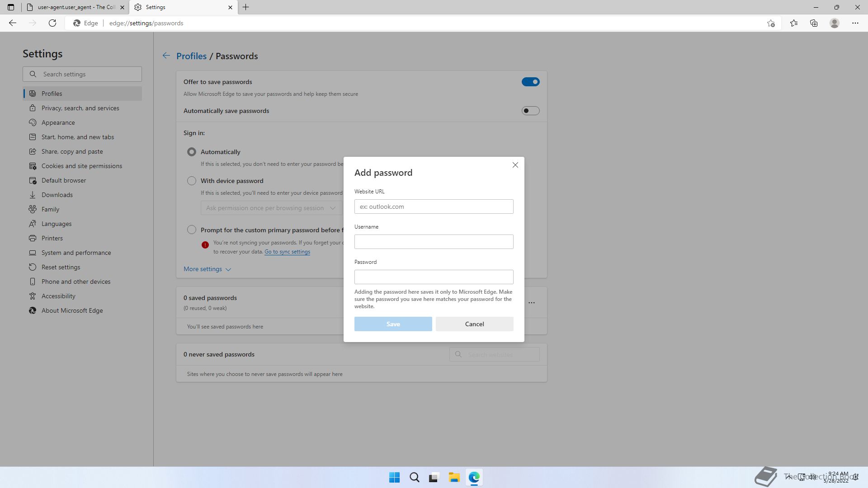Click the add-to-favorites star in address bar
868x488 pixels.
tap(771, 23)
